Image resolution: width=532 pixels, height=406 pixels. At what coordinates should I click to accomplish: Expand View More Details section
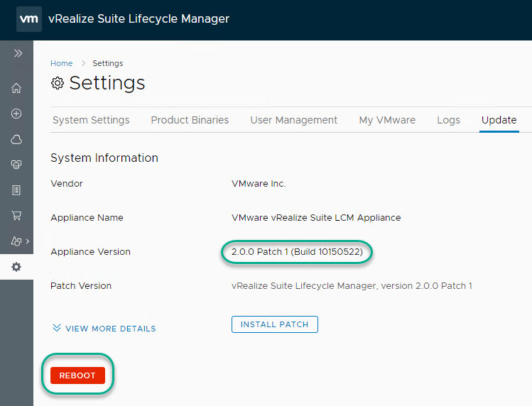[104, 329]
